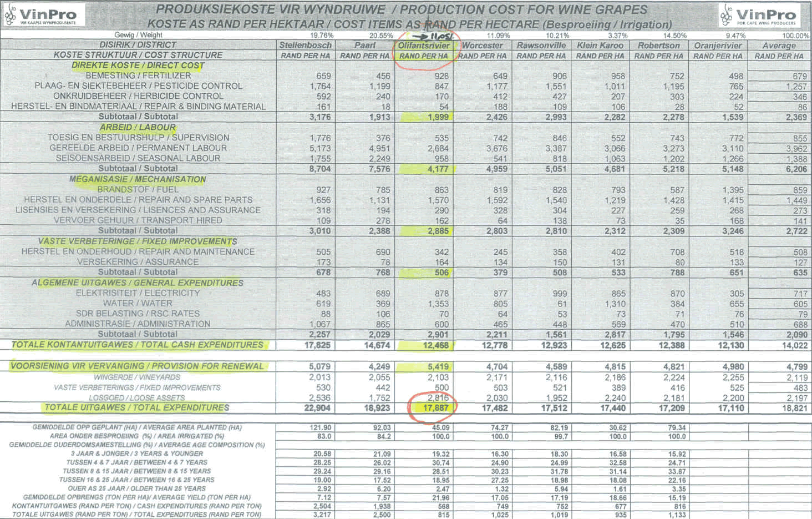Select the highlighted Direkte Koste / Direct Cost heading
This screenshot has height=519, width=812.
click(x=138, y=65)
